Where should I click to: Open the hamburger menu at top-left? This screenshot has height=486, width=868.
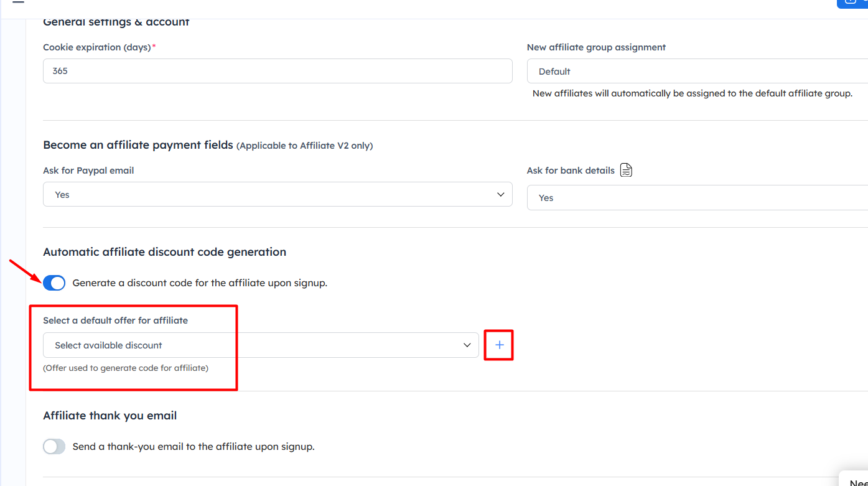click(18, 2)
